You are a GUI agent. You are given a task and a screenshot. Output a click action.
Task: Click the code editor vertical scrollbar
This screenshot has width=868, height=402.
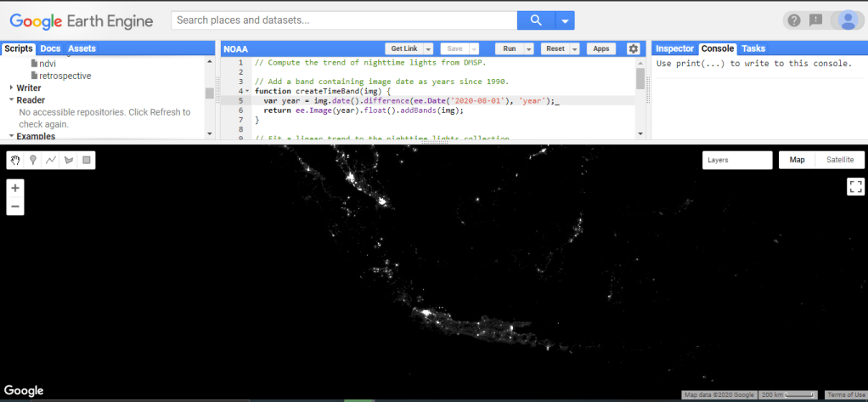point(640,78)
